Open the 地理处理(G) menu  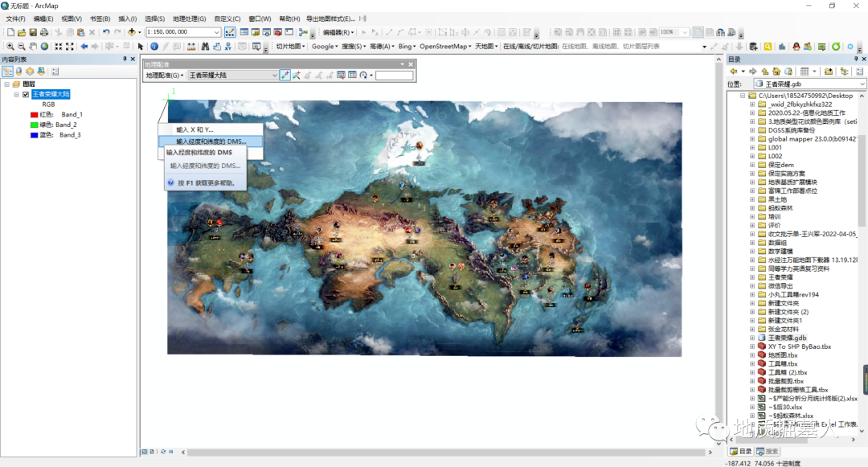click(x=190, y=18)
